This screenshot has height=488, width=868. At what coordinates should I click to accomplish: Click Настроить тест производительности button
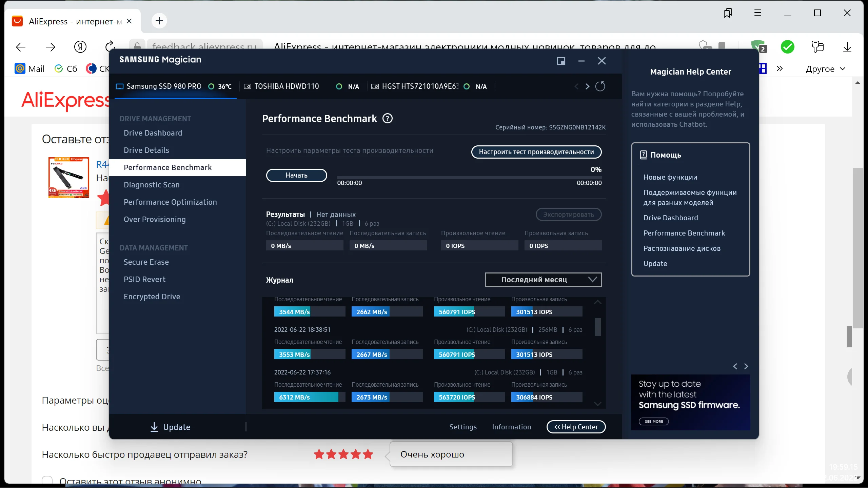[x=536, y=152]
